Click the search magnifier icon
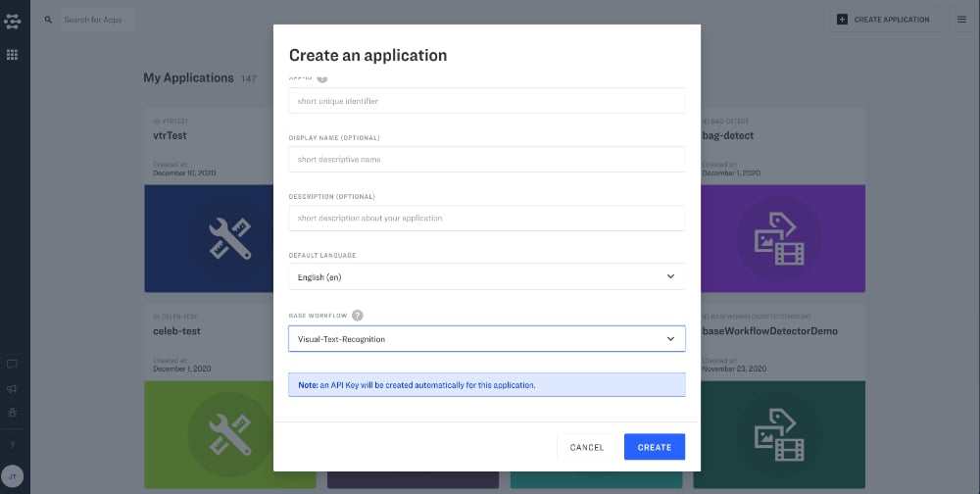 tap(48, 20)
